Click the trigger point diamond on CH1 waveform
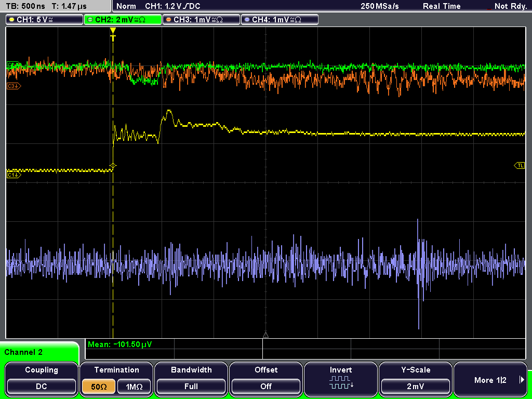The width and height of the screenshot is (532, 399). coord(113,166)
